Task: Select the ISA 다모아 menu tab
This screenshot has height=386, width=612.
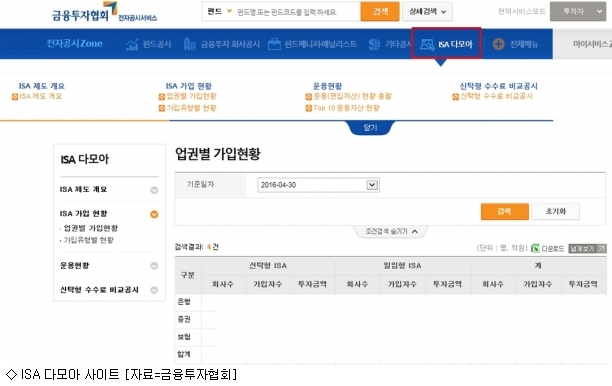Action: click(x=446, y=43)
